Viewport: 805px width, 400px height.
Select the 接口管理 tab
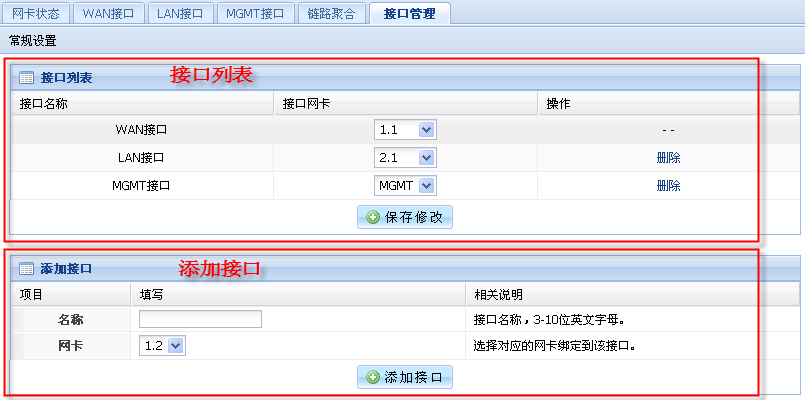pyautogui.click(x=409, y=13)
